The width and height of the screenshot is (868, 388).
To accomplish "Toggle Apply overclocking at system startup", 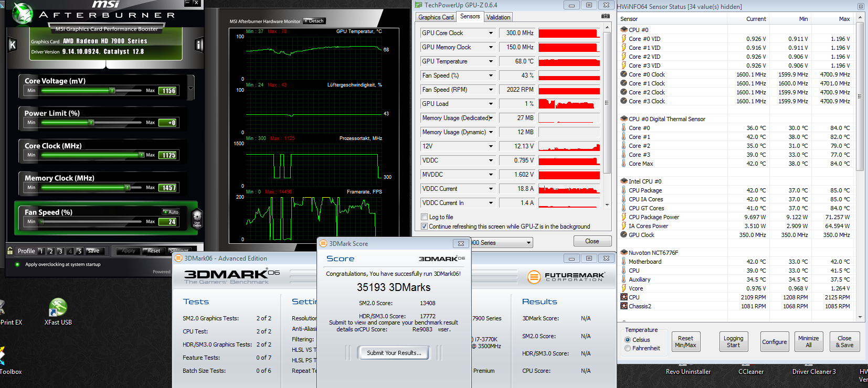I will click(x=17, y=264).
